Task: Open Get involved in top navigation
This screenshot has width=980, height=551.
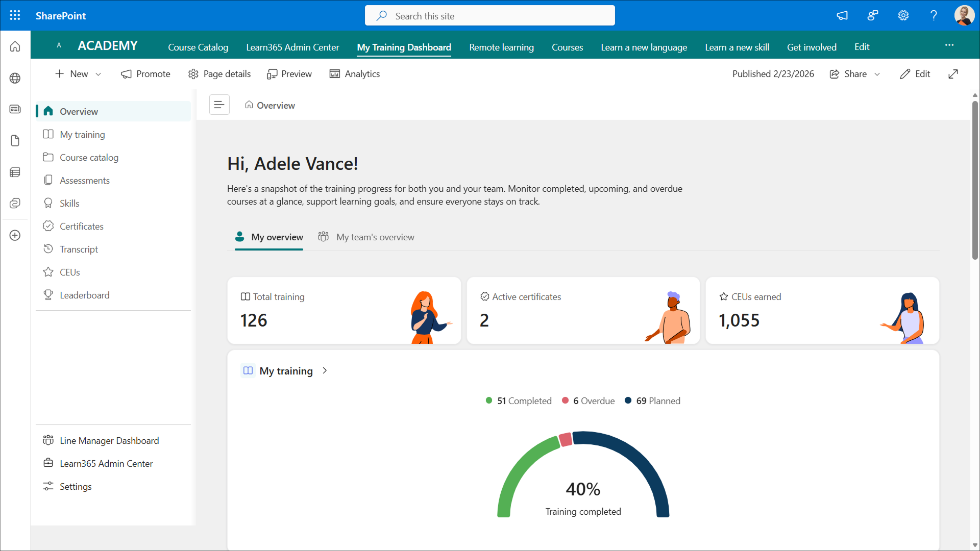Action: click(812, 47)
